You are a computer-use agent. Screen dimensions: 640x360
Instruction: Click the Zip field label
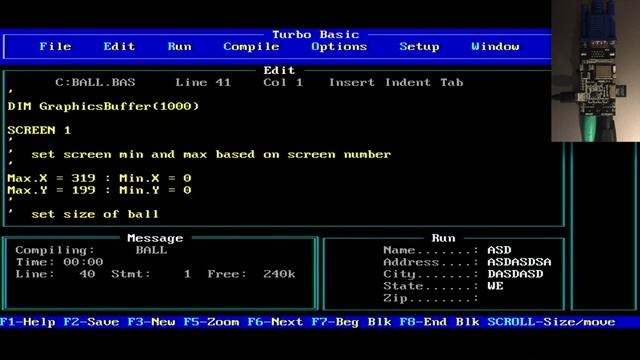(431, 298)
